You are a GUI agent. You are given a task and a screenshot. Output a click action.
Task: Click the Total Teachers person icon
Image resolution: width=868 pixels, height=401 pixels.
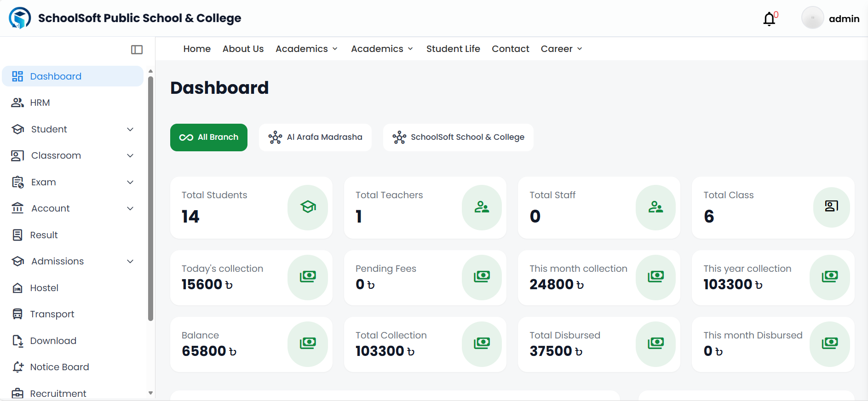point(482,207)
